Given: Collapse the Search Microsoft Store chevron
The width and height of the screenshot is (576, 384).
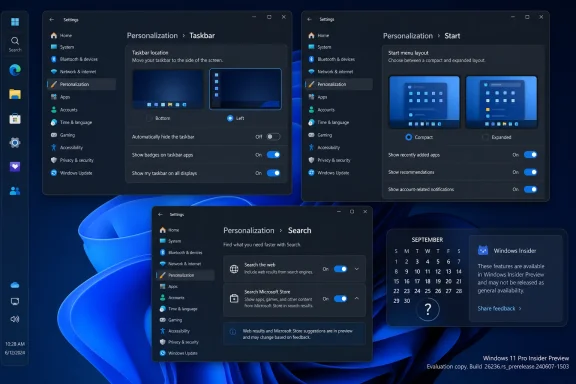Looking at the screenshot, I should point(357,298).
